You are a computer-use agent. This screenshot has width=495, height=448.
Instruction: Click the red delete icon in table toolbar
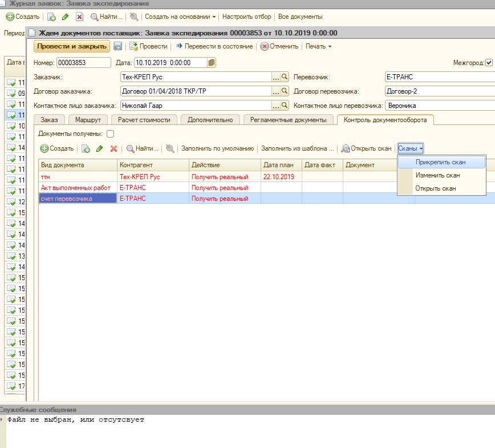pyautogui.click(x=113, y=148)
